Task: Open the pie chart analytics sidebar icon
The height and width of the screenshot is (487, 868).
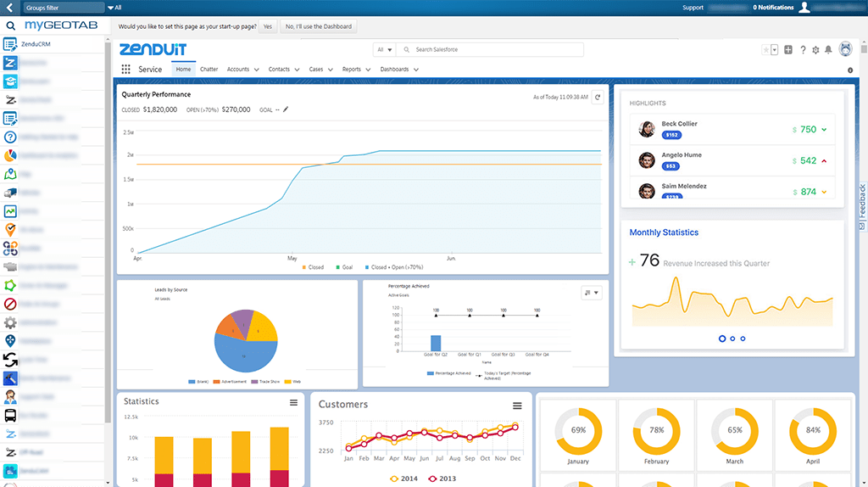Action: [x=10, y=155]
